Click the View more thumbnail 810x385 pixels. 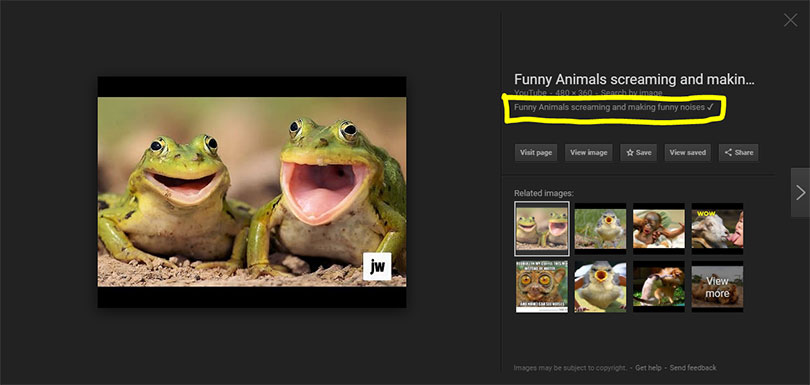[717, 286]
